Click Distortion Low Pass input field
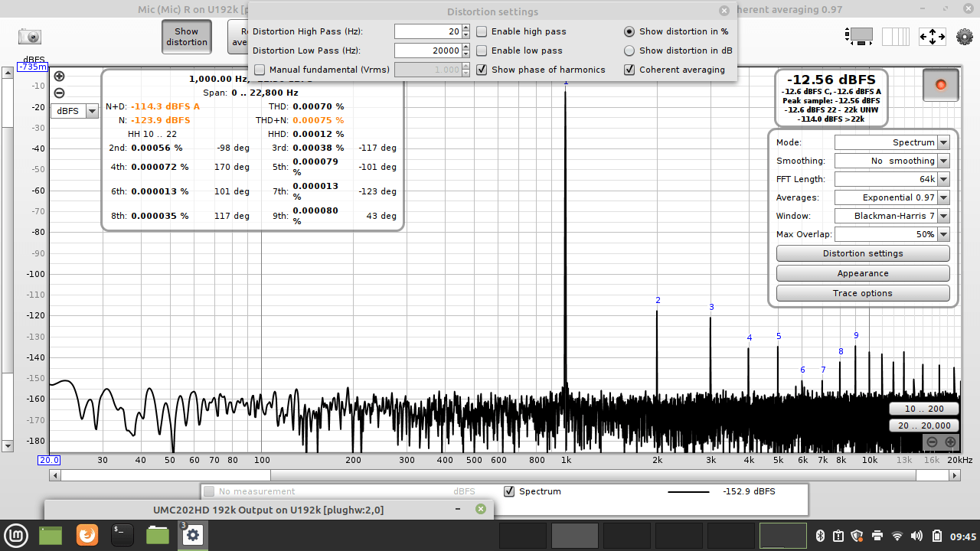The image size is (980, 551). tap(427, 51)
